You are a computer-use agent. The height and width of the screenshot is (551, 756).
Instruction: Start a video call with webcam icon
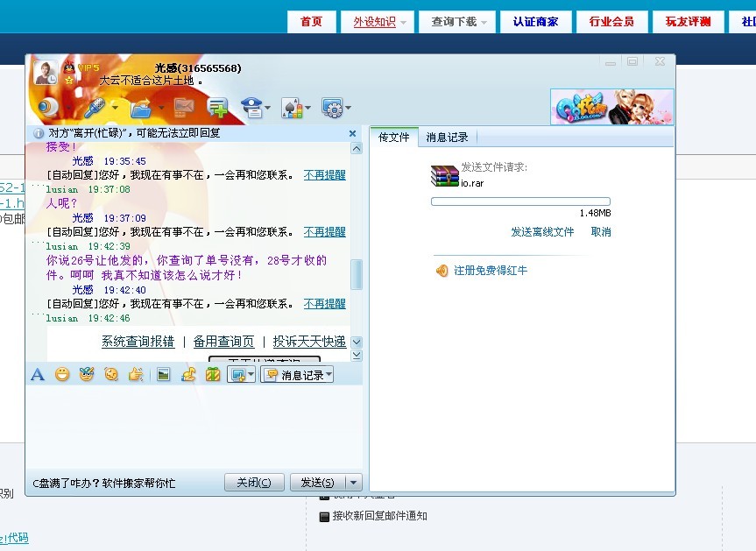pyautogui.click(x=48, y=107)
